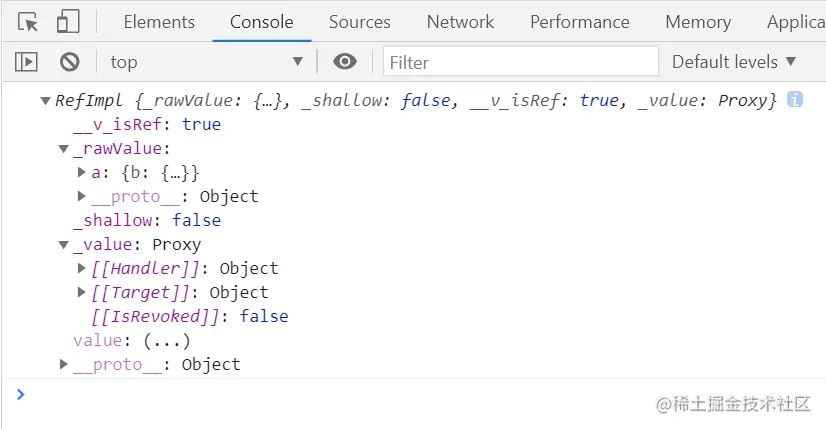Toggle the device toolbar icon
Screen dimensions: 826x429
click(x=68, y=22)
